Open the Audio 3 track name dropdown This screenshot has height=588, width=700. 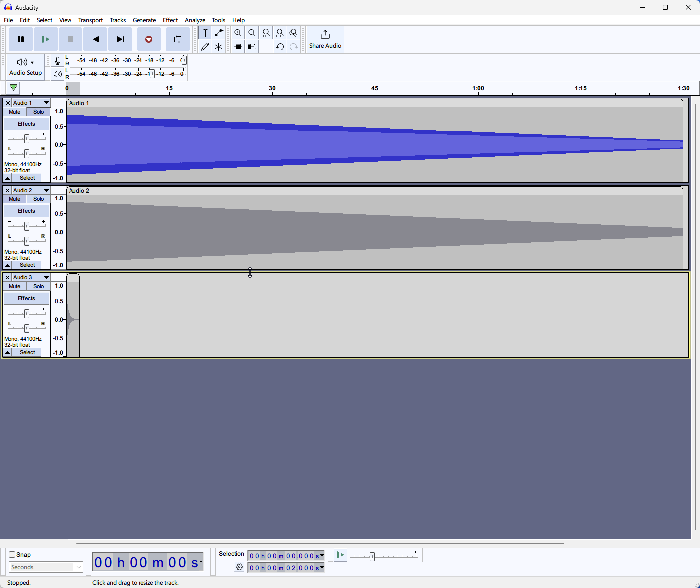tap(46, 277)
